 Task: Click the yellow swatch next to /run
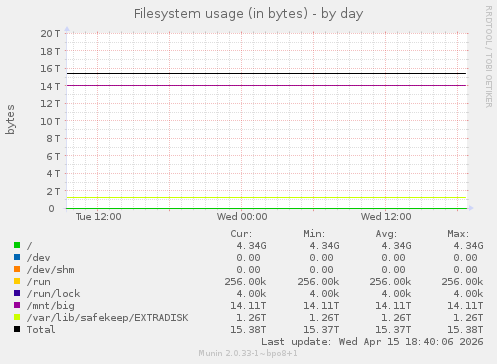[x=17, y=281]
